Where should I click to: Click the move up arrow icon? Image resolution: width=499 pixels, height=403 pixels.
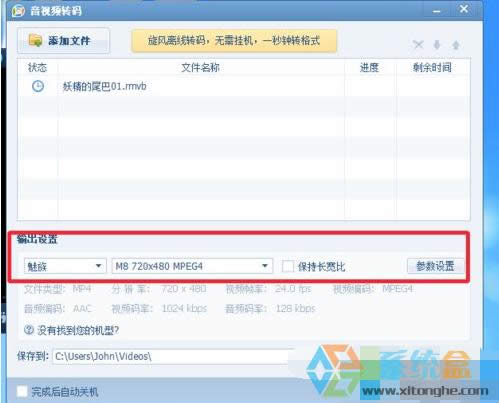click(x=456, y=45)
